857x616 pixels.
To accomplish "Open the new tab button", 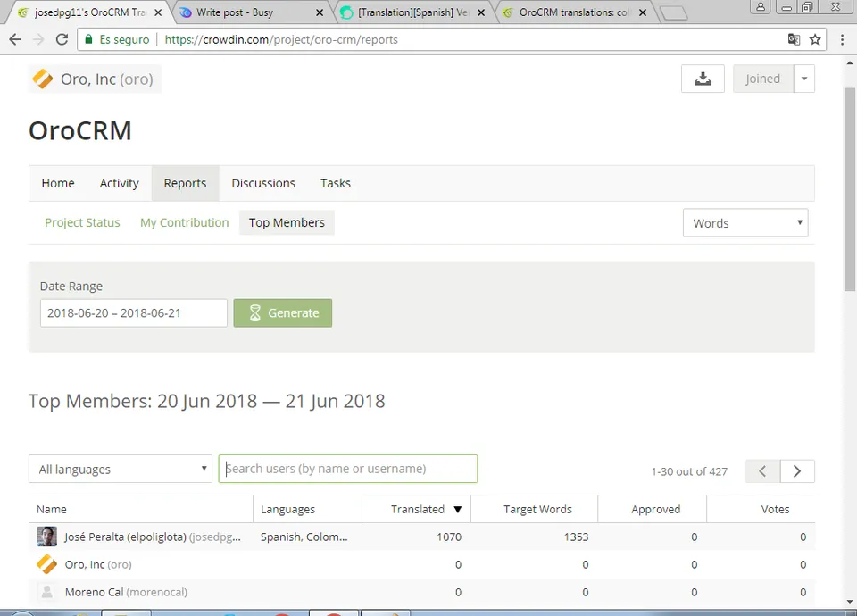I will coord(673,12).
